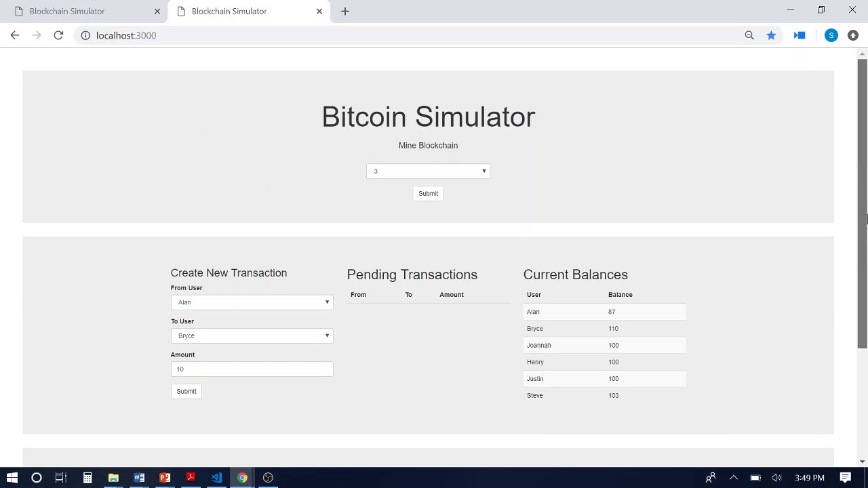
Task: Open the zoom magnifier icon in address bar
Action: tap(749, 35)
